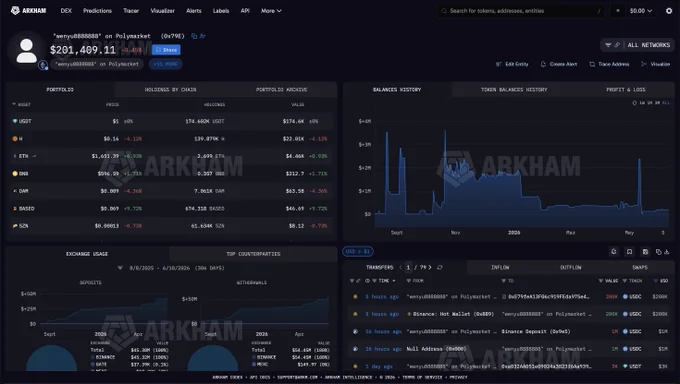Go to the previous transfers page arrow
This screenshot has height=384, width=680.
(x=401, y=267)
